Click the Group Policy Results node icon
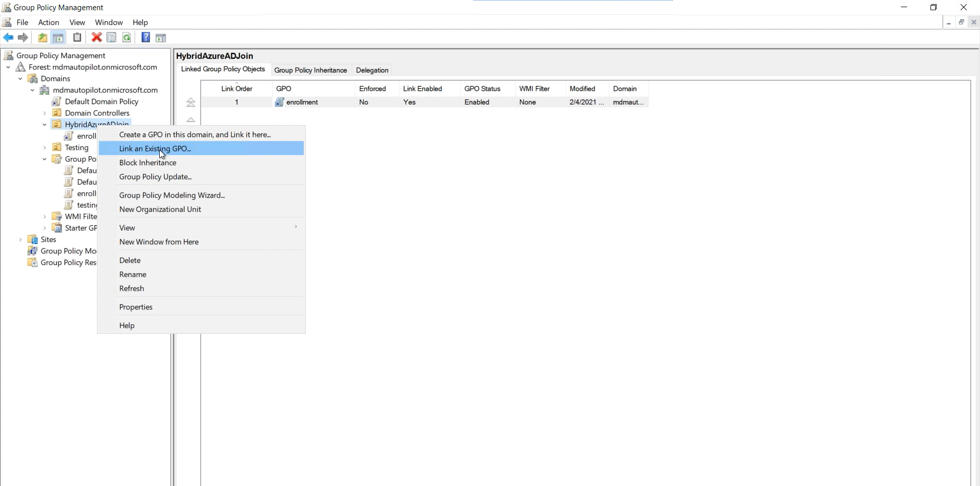 click(x=33, y=262)
